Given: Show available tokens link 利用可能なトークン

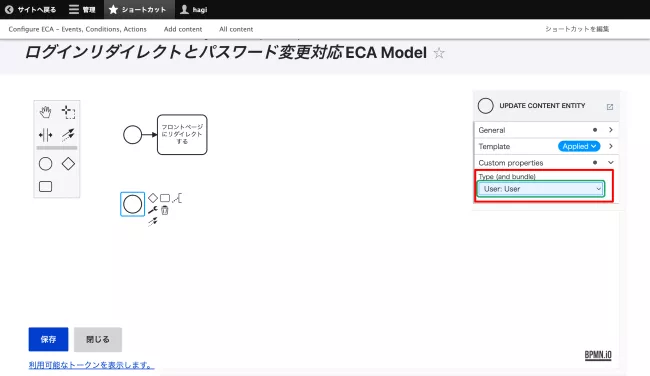Looking at the screenshot, I should tap(91, 365).
